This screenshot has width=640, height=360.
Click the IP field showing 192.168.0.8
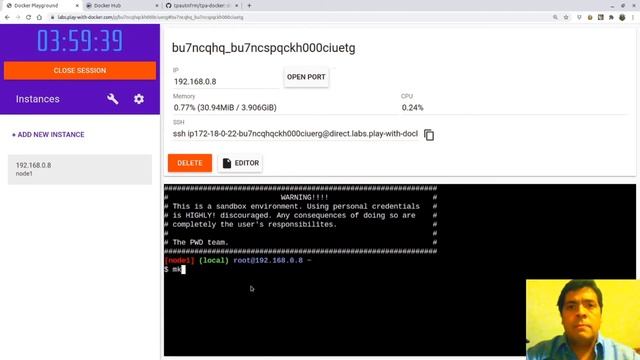(x=226, y=82)
